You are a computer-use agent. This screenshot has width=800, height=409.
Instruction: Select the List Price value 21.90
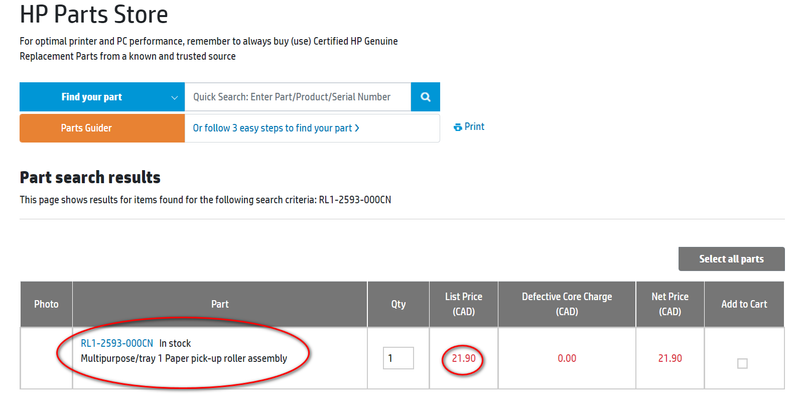click(x=463, y=359)
